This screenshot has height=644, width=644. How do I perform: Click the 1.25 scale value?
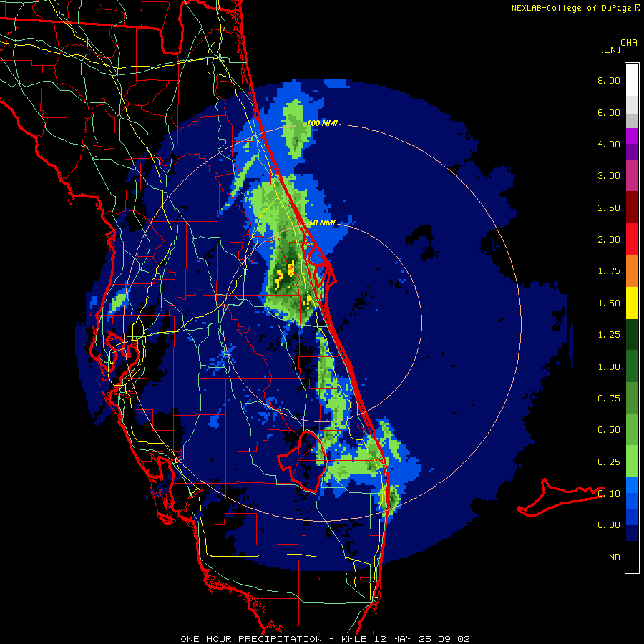[609, 335]
